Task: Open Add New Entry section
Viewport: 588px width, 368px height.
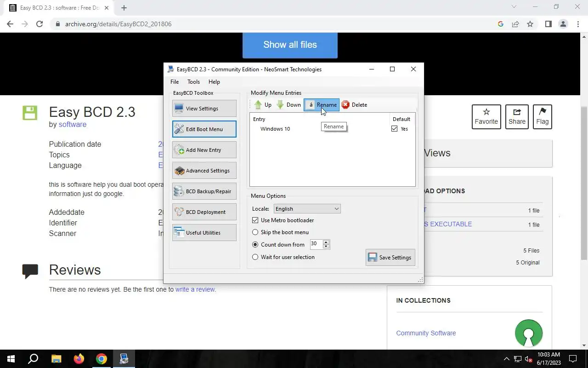Action: click(x=204, y=150)
